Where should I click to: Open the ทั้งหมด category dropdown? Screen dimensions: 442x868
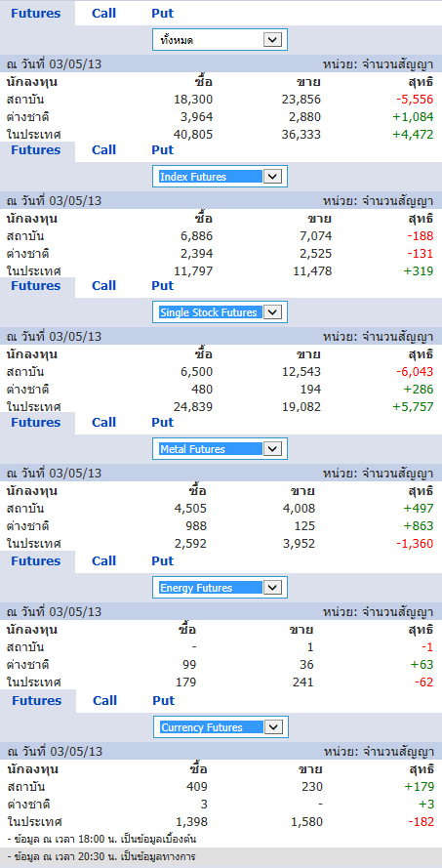[220, 40]
